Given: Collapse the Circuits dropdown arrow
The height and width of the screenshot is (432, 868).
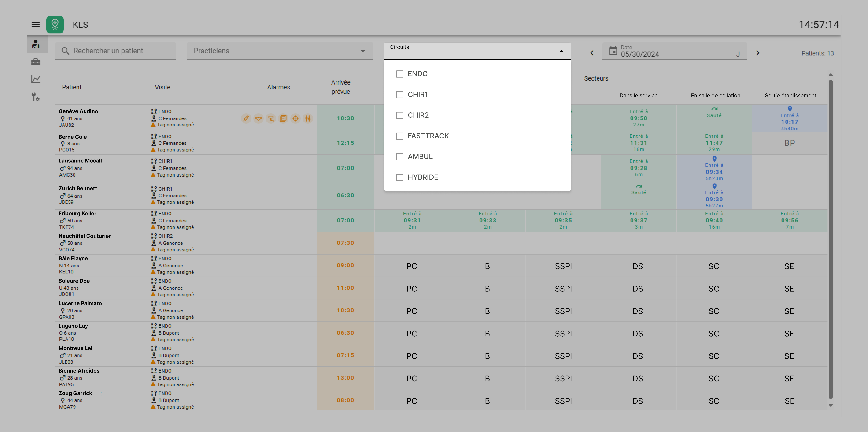Looking at the screenshot, I should 561,51.
